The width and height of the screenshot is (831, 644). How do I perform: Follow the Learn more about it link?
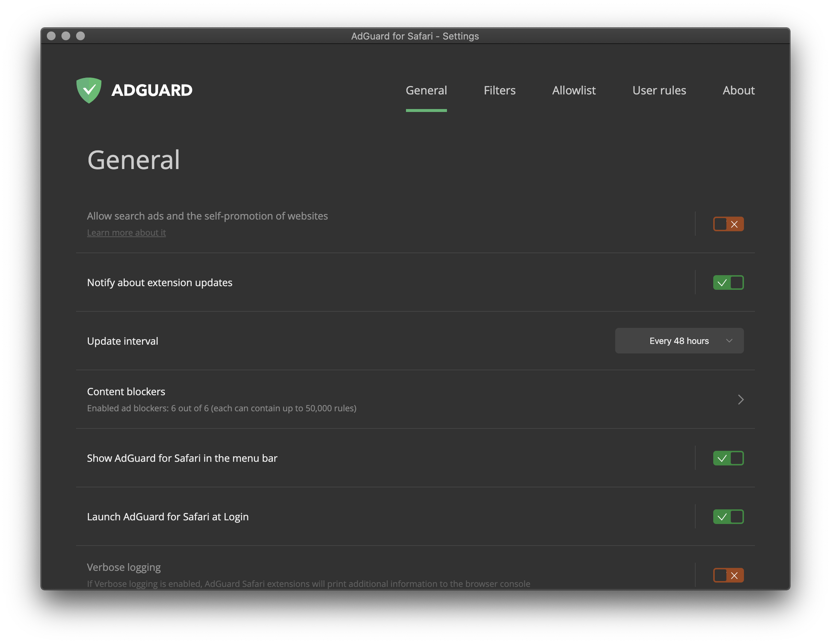tap(126, 233)
